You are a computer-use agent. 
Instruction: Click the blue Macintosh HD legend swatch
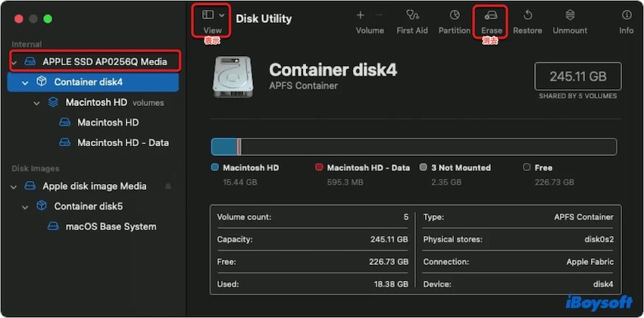214,167
